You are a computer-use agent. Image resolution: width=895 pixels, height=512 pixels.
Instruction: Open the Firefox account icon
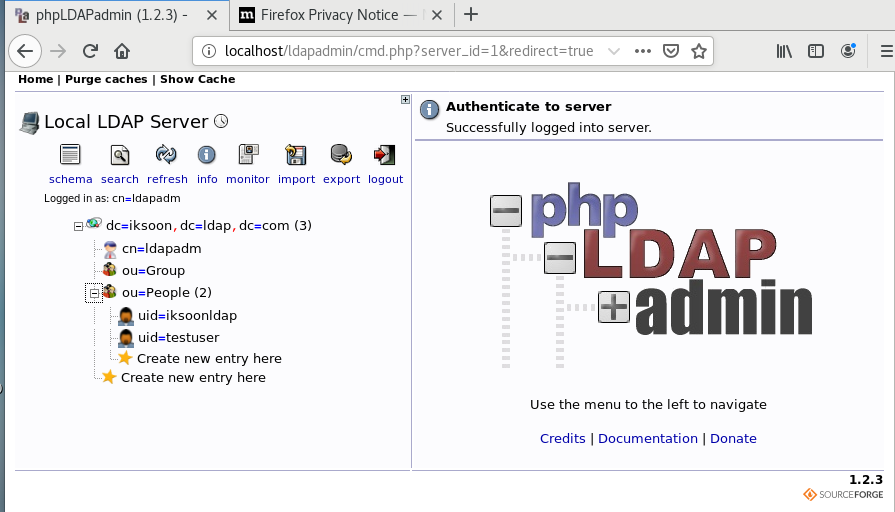(848, 51)
